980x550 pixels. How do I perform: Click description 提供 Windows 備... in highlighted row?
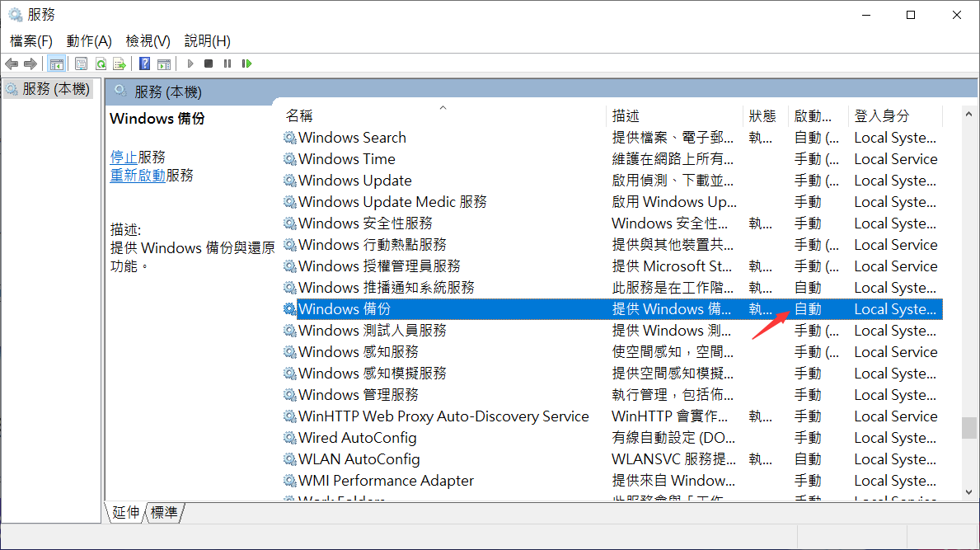click(x=671, y=308)
